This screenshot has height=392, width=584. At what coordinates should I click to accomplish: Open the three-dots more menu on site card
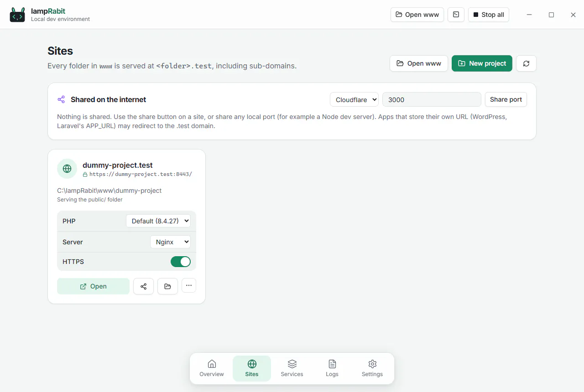[x=189, y=285]
